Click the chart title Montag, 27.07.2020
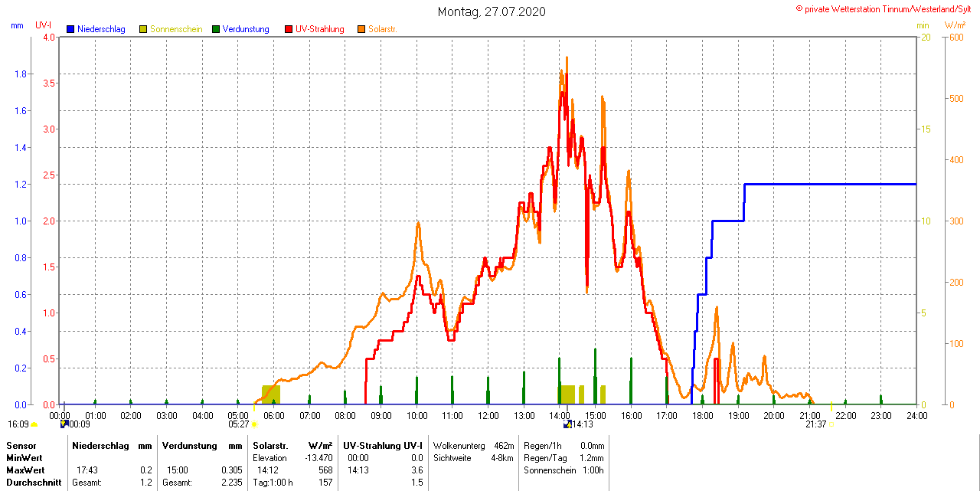 [x=492, y=11]
